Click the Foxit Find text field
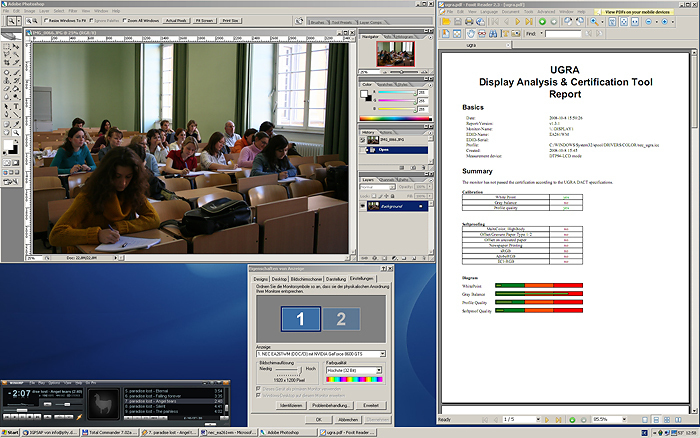Screen dimensions: 700x438 point(563,33)
